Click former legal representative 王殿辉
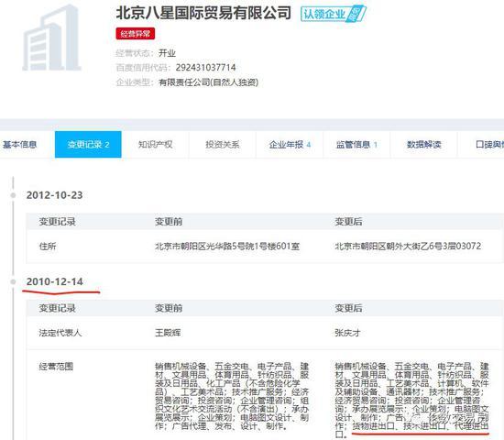Viewport: 504px width, 440px height. point(168,333)
